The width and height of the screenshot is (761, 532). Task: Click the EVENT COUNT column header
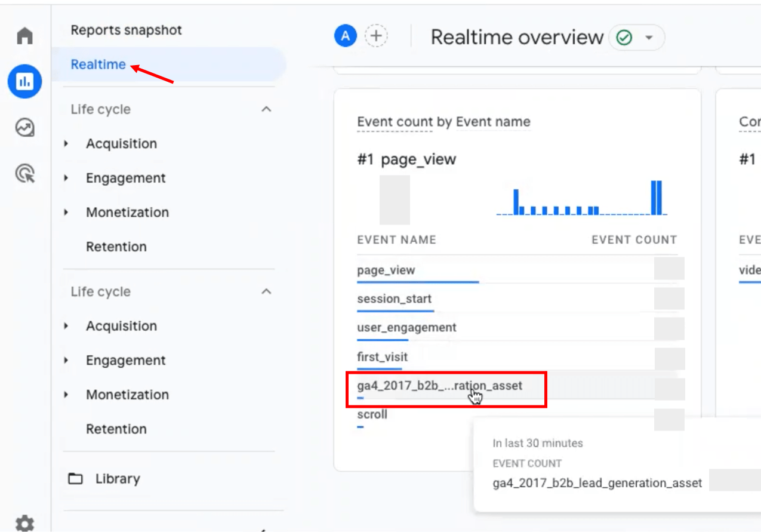[634, 240]
